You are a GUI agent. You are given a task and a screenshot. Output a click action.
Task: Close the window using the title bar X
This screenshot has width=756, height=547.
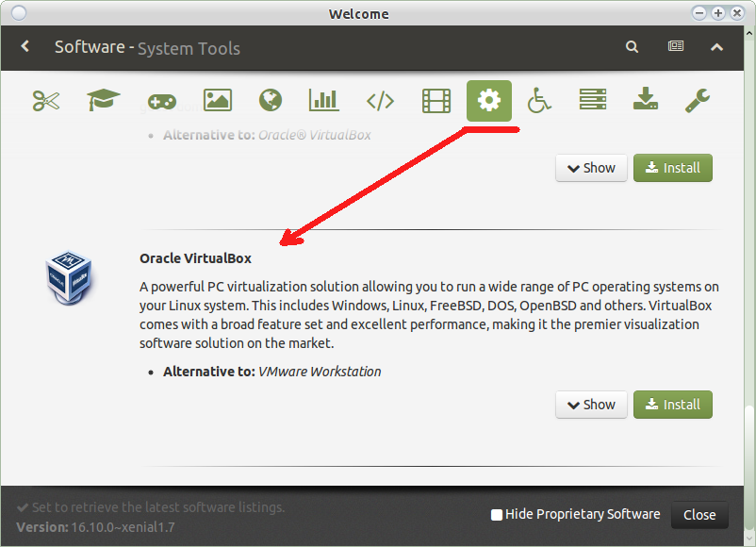[737, 13]
